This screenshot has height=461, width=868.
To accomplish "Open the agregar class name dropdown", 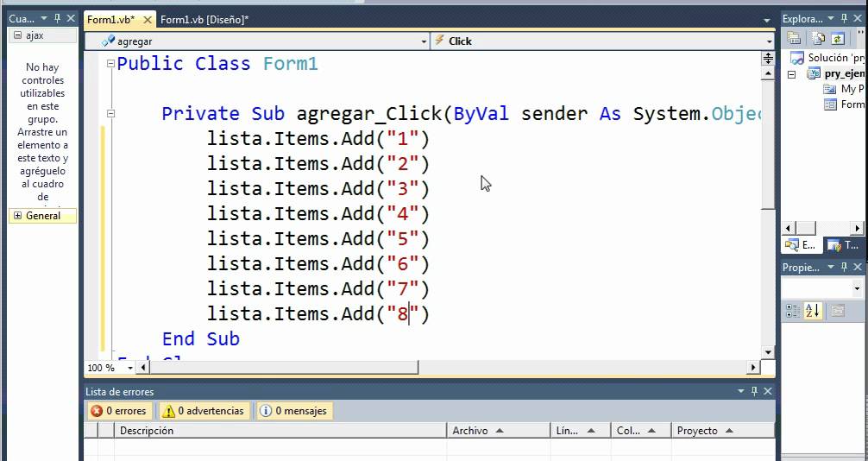I will [424, 41].
